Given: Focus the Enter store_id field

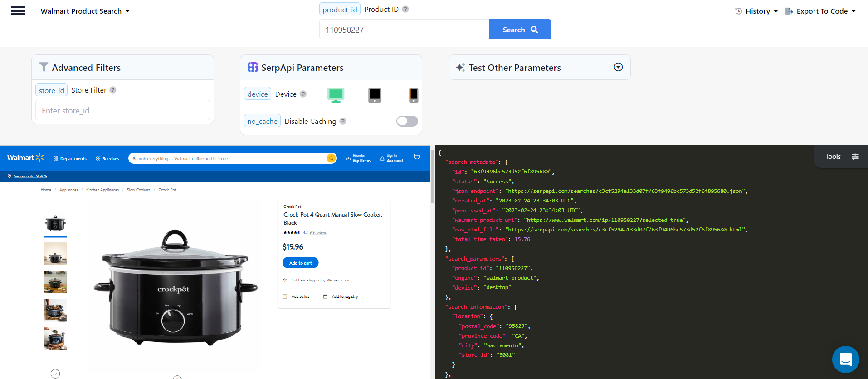Looking at the screenshot, I should click(122, 110).
